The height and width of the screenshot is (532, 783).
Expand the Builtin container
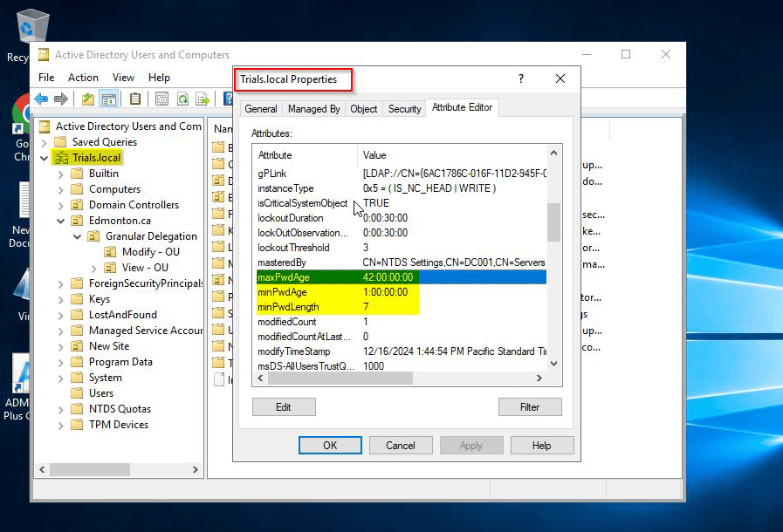[60, 174]
